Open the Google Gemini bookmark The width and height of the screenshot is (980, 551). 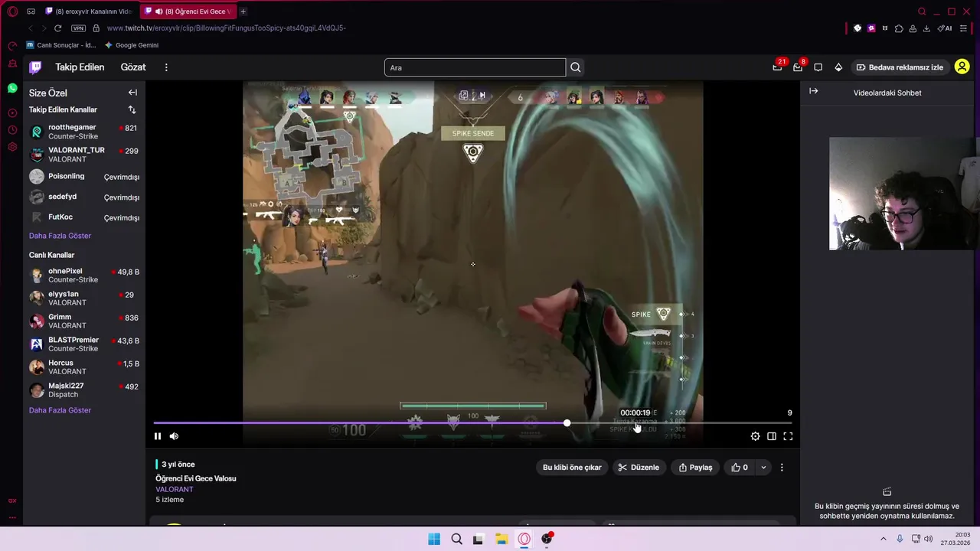point(132,45)
